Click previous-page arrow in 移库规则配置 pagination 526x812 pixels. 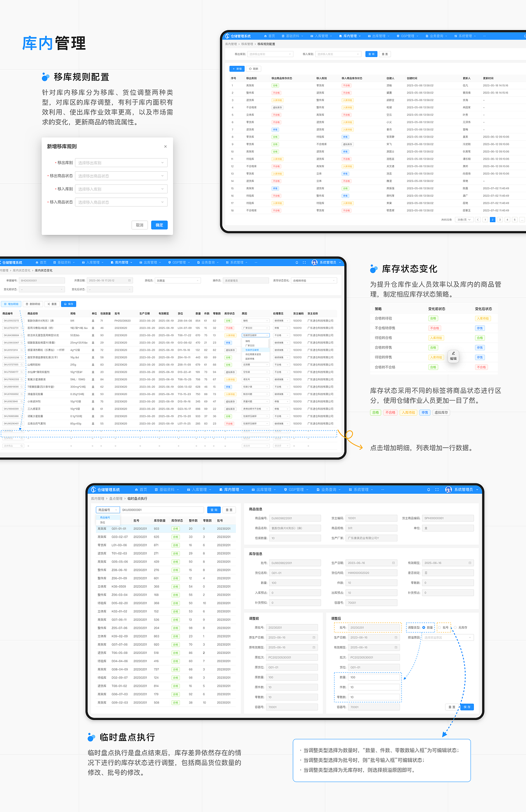(478, 220)
